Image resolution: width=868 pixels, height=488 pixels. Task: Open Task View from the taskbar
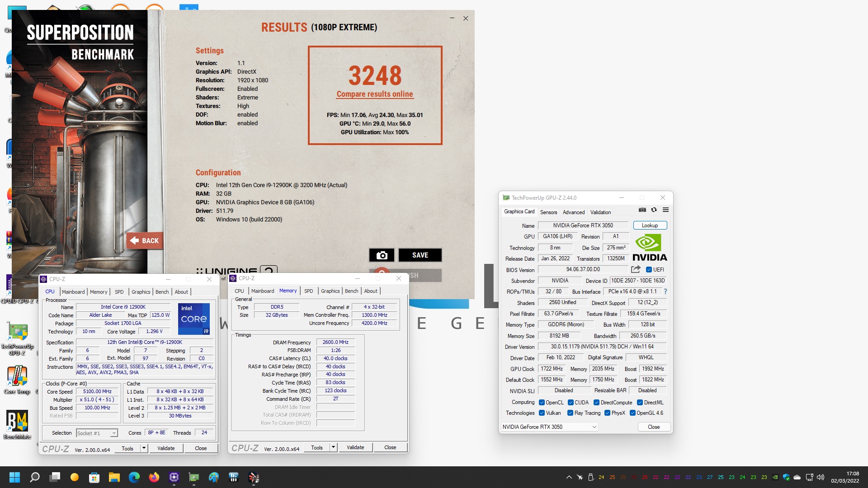tap(55, 477)
